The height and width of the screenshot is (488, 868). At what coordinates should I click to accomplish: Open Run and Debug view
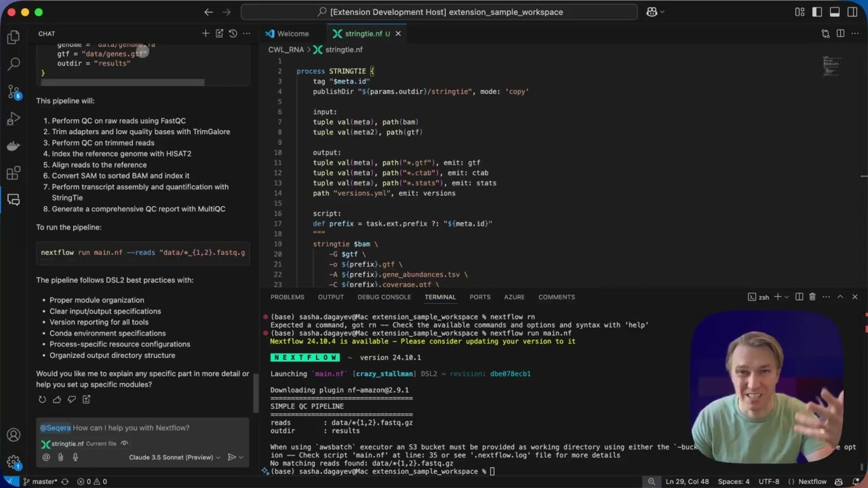click(x=14, y=119)
